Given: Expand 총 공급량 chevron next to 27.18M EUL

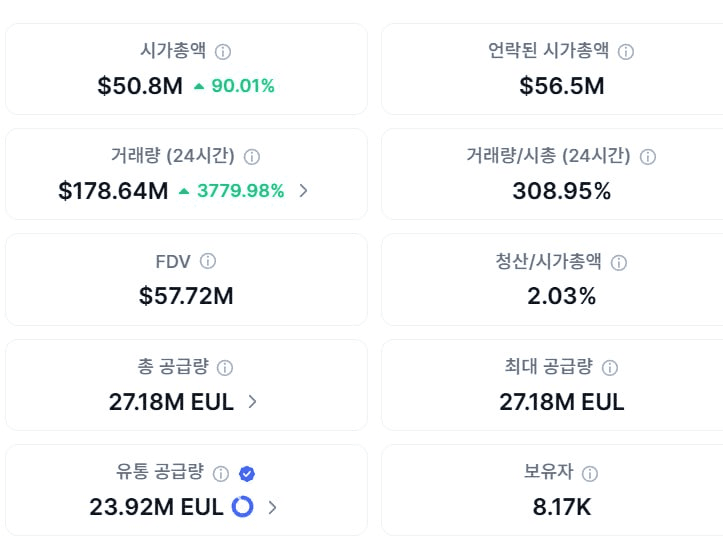Looking at the screenshot, I should [252, 402].
